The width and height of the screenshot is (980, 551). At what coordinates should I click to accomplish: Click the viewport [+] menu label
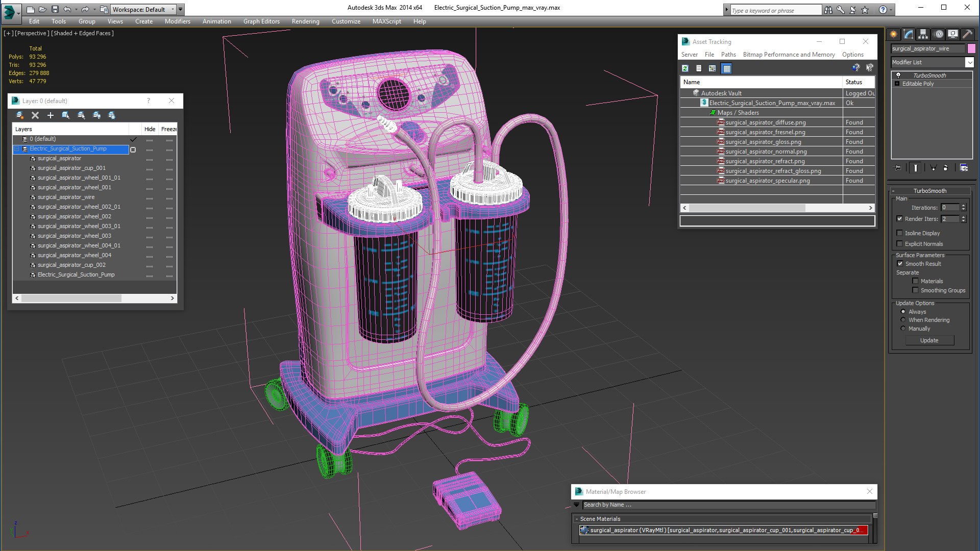(x=9, y=33)
